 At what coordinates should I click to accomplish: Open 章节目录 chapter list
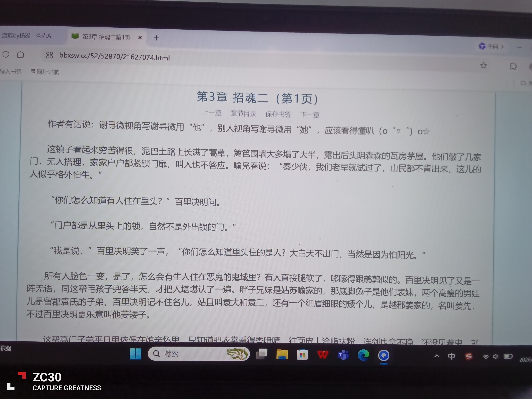pos(243,113)
